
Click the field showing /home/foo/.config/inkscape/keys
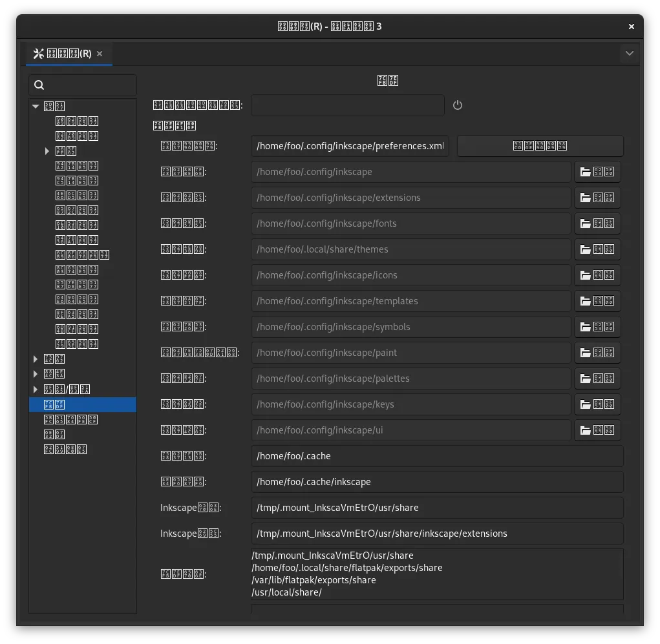point(411,404)
